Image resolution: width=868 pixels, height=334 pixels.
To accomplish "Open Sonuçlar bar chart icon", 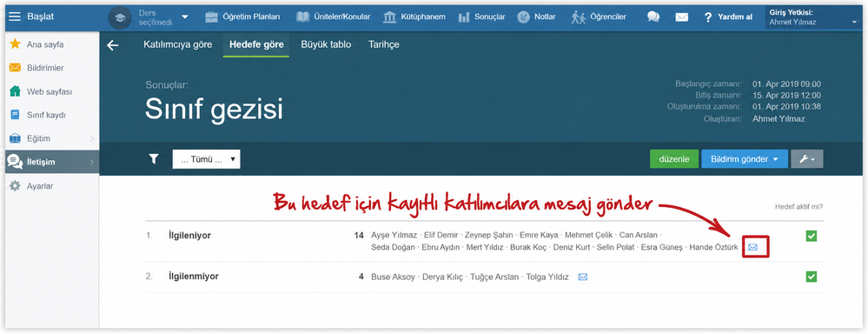I will pyautogui.click(x=464, y=17).
